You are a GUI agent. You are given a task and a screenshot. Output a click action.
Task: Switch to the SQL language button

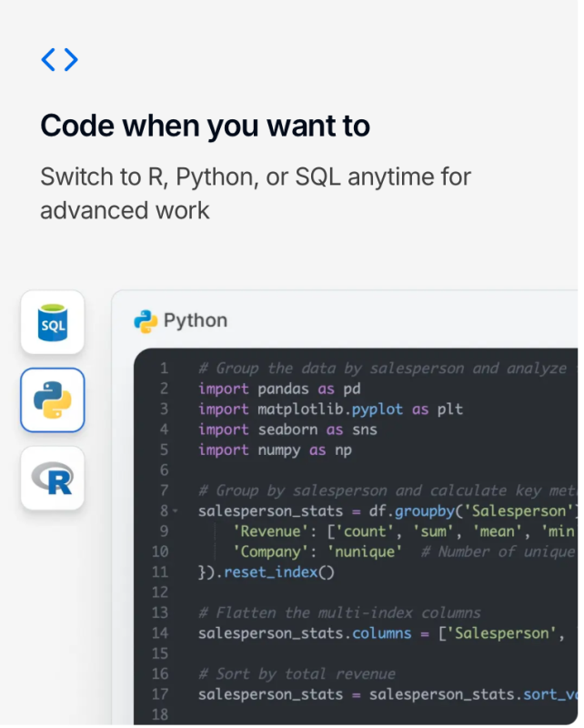point(53,322)
